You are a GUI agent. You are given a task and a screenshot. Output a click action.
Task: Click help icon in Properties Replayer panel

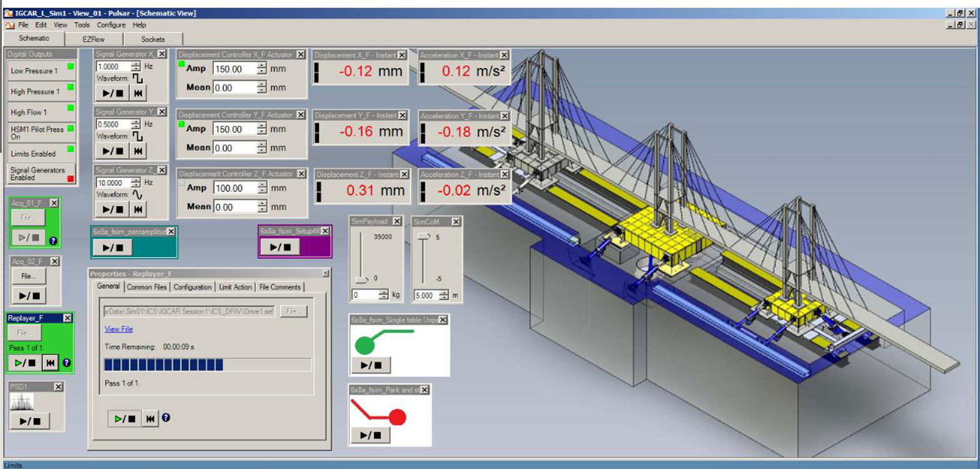[x=166, y=418]
